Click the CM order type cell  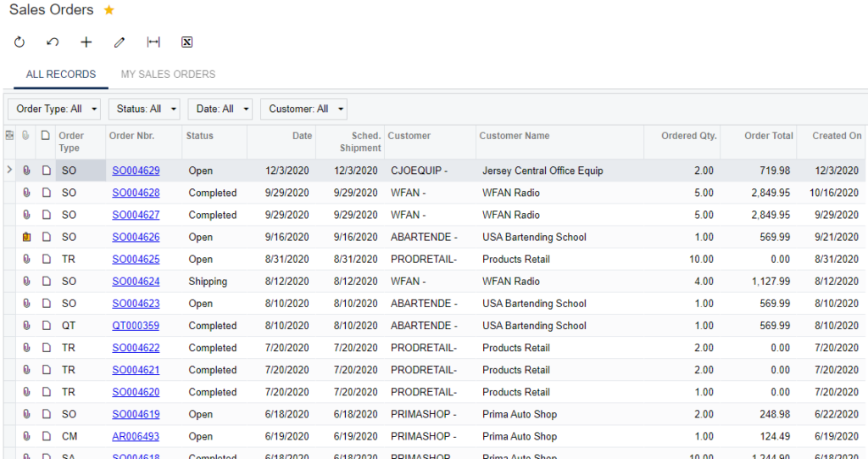click(81, 437)
